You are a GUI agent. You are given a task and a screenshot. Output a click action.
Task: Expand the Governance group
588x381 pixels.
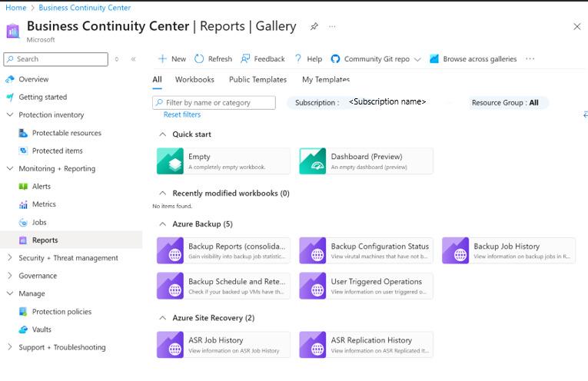[10, 276]
